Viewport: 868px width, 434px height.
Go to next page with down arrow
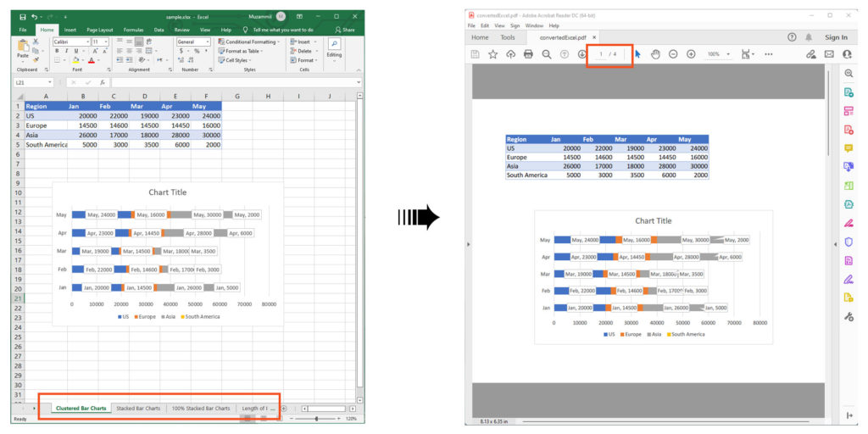(582, 54)
